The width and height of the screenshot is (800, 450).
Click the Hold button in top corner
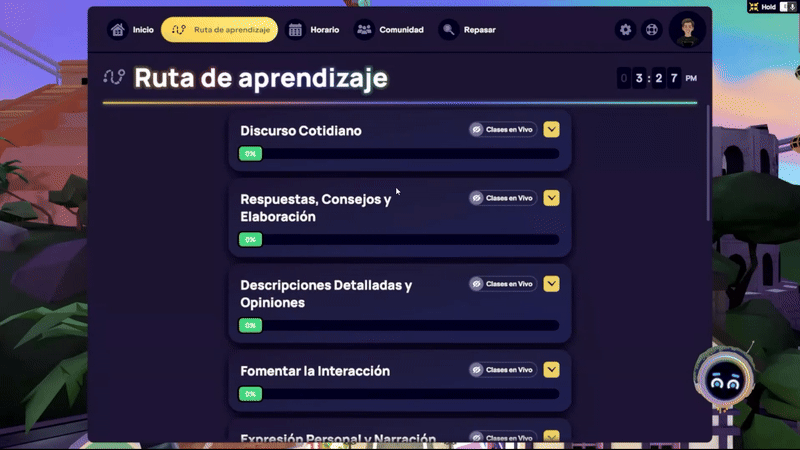[x=767, y=7]
